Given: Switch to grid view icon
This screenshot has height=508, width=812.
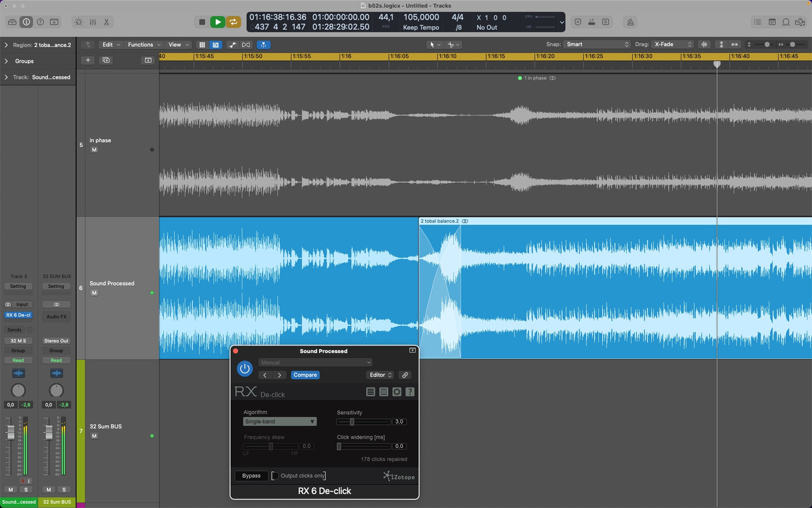Looking at the screenshot, I should (202, 44).
